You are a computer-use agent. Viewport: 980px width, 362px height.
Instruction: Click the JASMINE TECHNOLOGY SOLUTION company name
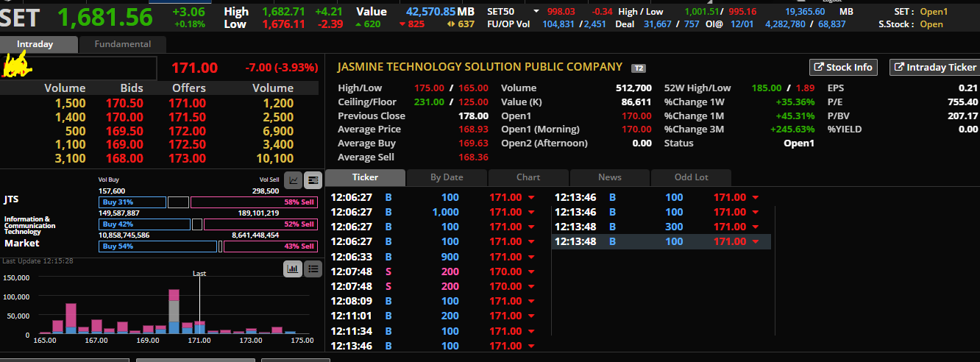pos(480,67)
